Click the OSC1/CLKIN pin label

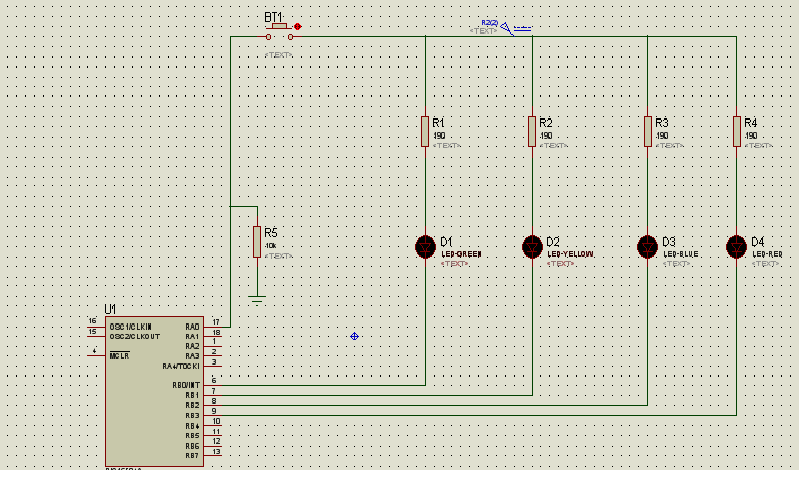(131, 327)
